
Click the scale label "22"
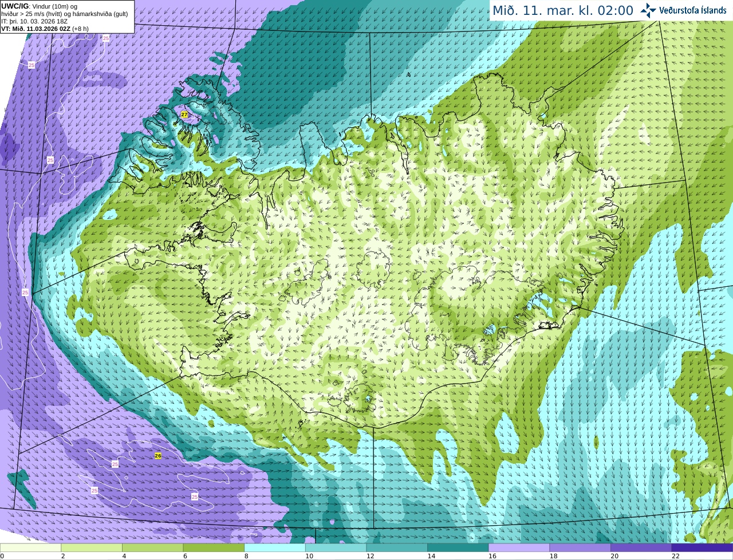676,556
